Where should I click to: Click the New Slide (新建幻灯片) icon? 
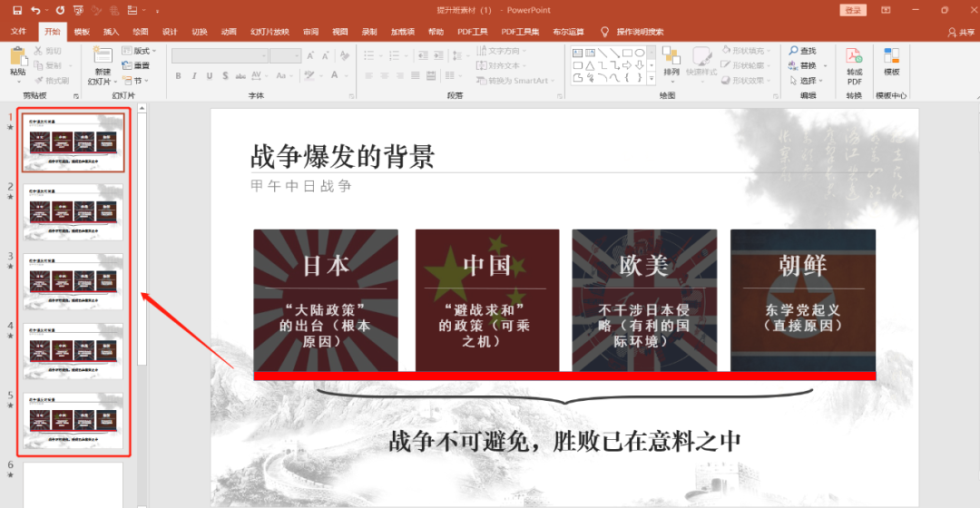pyautogui.click(x=102, y=55)
